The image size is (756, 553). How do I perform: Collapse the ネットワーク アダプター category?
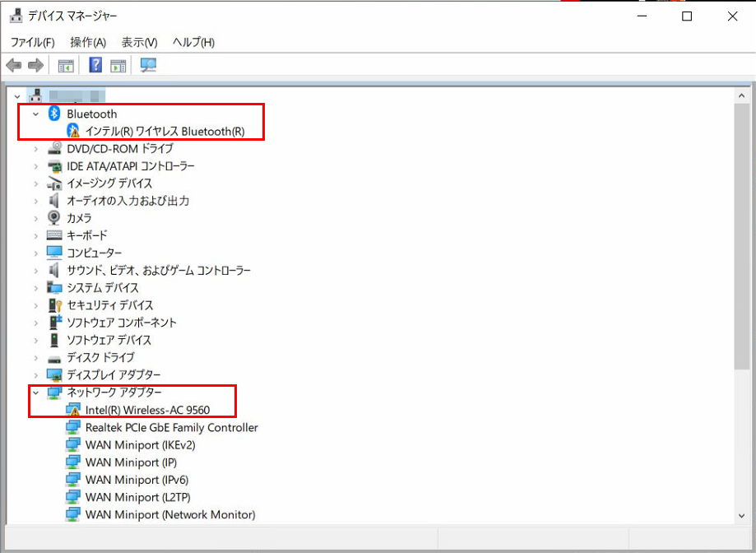pyautogui.click(x=35, y=393)
